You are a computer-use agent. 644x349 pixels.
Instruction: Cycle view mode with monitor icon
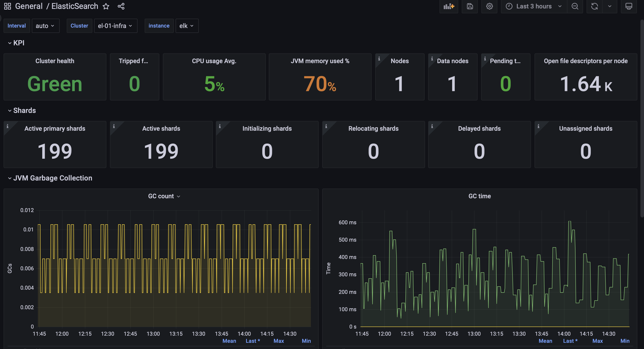628,6
